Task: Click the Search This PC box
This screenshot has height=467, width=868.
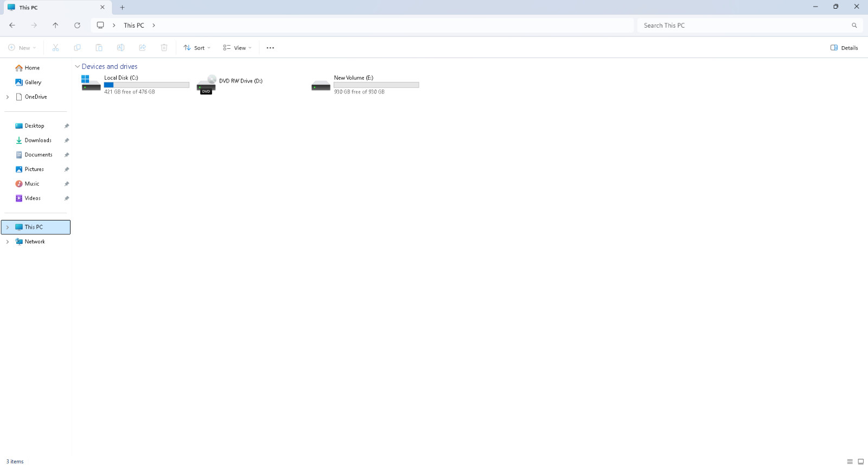Action: point(750,26)
